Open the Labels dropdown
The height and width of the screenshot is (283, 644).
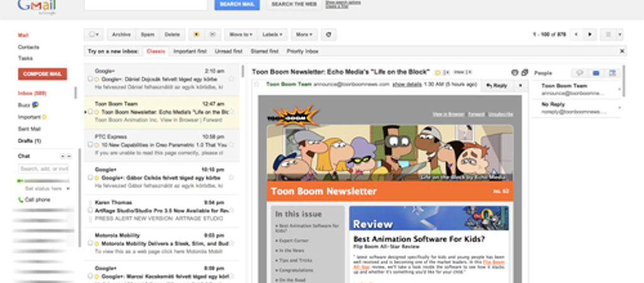coord(272,35)
